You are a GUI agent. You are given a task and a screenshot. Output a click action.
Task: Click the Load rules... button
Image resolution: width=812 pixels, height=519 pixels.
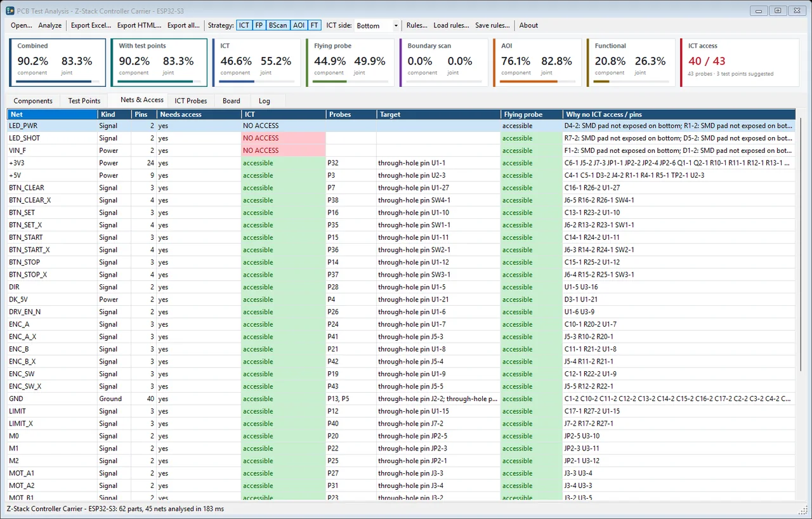(x=452, y=25)
